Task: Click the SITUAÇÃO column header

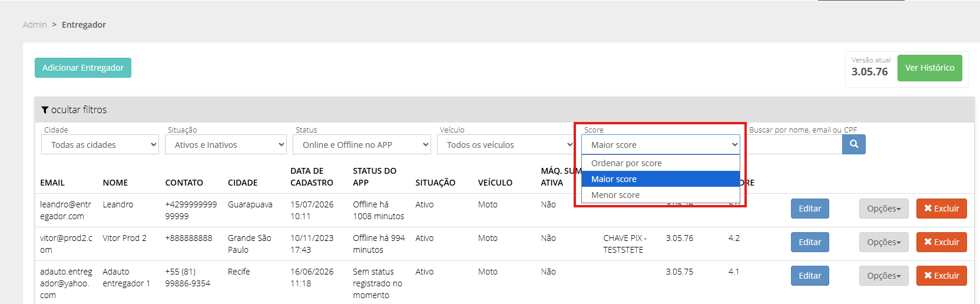Action: point(435,183)
